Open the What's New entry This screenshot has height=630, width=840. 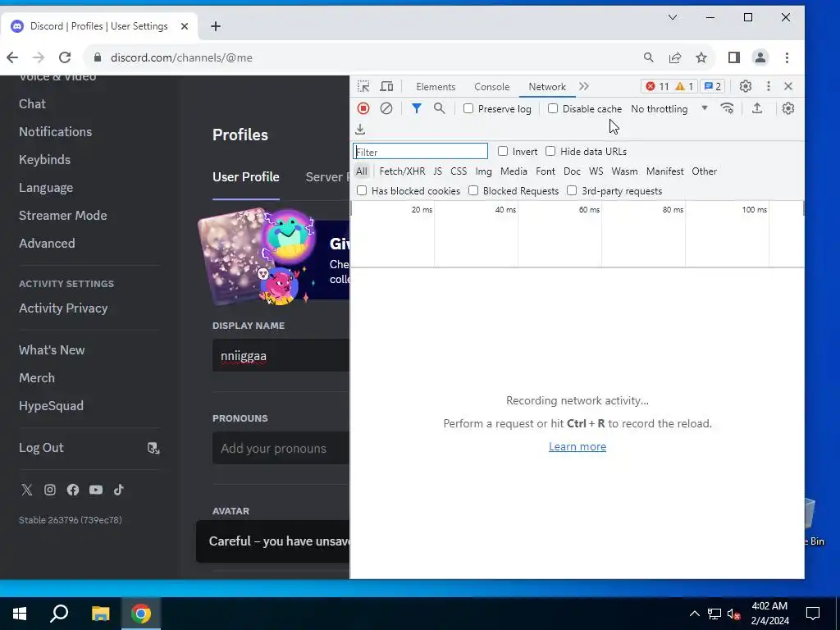[x=52, y=349]
